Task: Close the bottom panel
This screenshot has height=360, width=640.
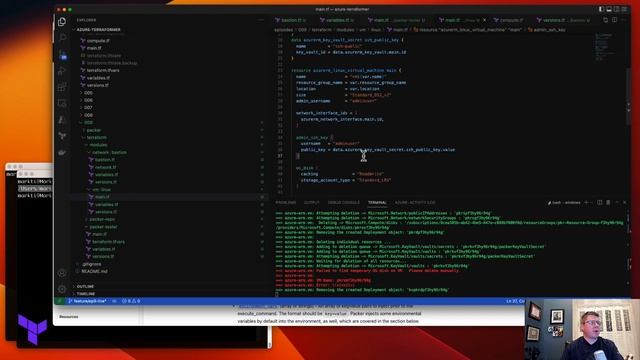Action: coord(624,202)
